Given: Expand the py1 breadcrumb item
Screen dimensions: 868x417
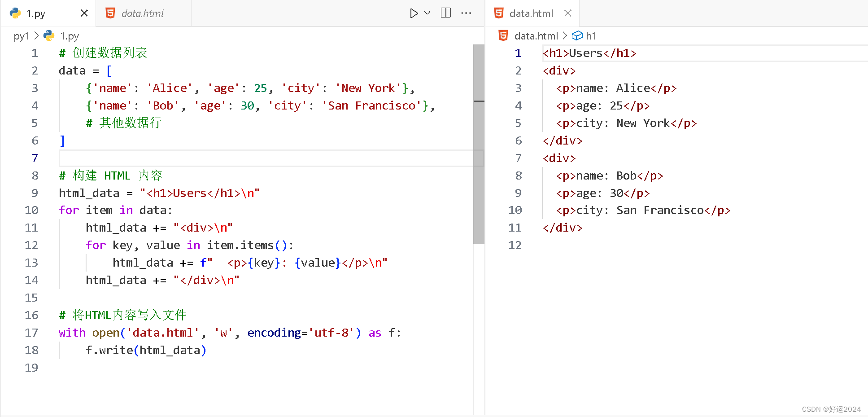Looking at the screenshot, I should coord(21,35).
